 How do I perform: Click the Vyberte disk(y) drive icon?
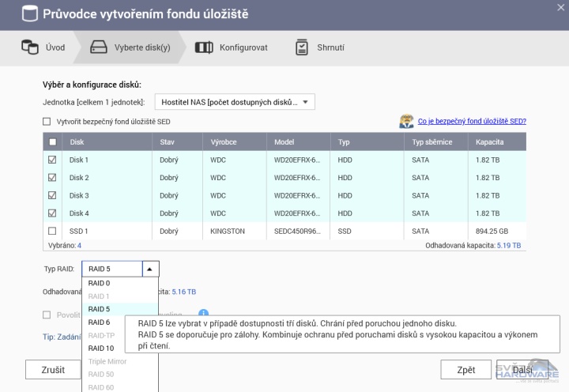(99, 47)
